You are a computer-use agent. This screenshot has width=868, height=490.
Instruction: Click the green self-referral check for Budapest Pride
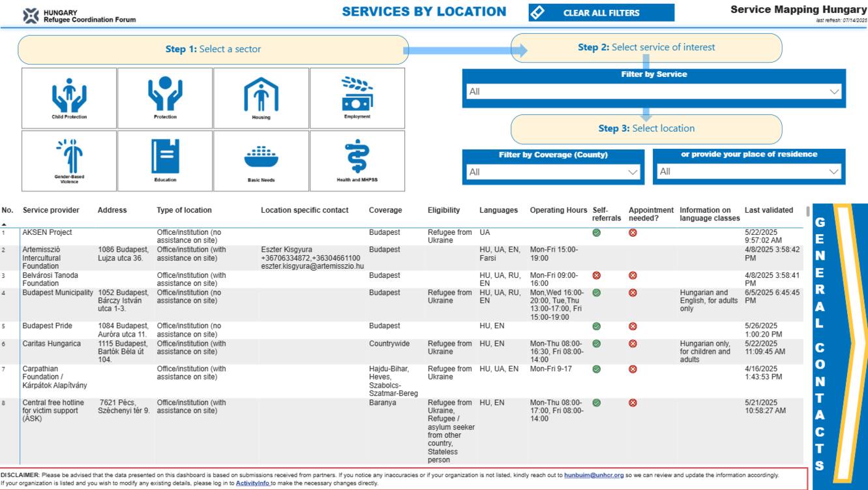(597, 326)
